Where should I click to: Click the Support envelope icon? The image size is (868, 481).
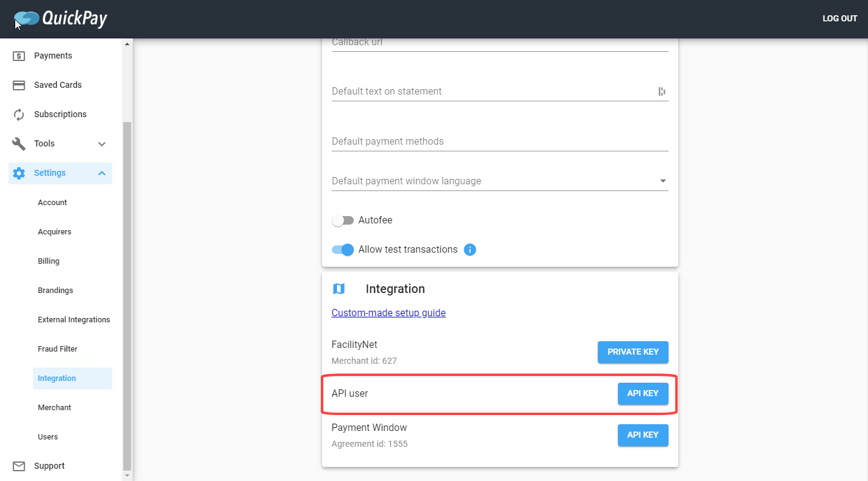coord(19,466)
